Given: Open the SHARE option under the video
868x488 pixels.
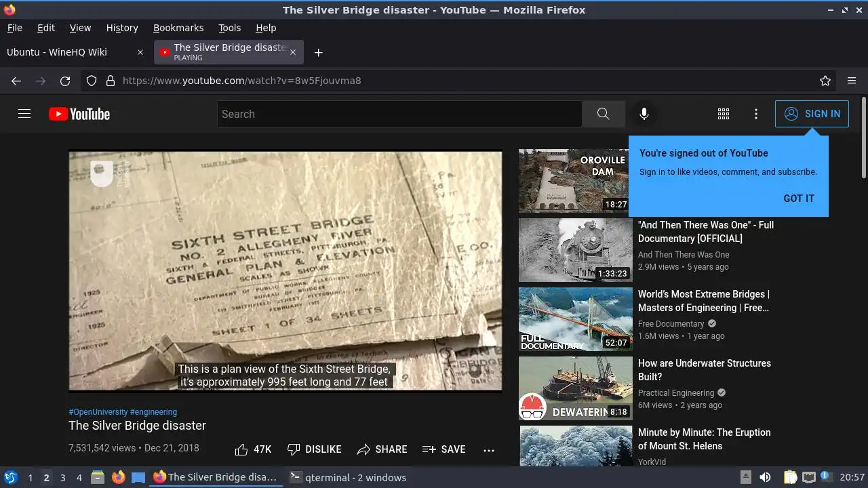Looking at the screenshot, I should coord(382,449).
